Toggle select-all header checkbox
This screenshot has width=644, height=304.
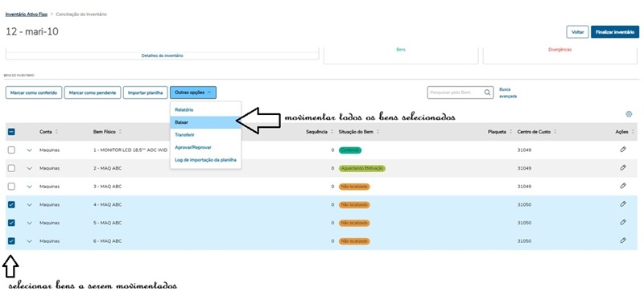coord(11,132)
